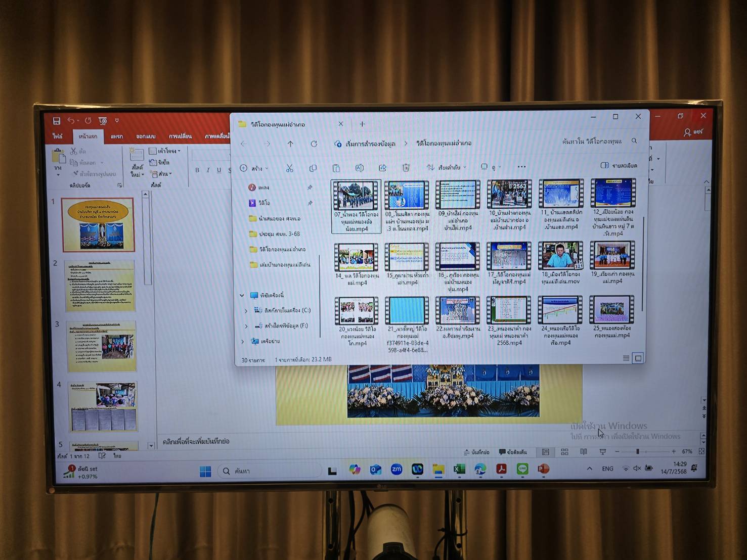Open the File tab in PowerPoint

pos(58,136)
